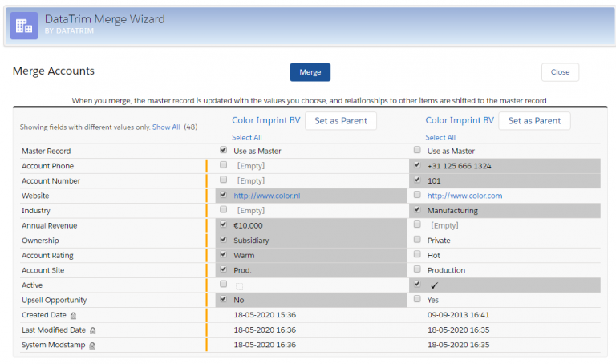Toggle Use as Master for first account
616x364 pixels.
point(224,150)
